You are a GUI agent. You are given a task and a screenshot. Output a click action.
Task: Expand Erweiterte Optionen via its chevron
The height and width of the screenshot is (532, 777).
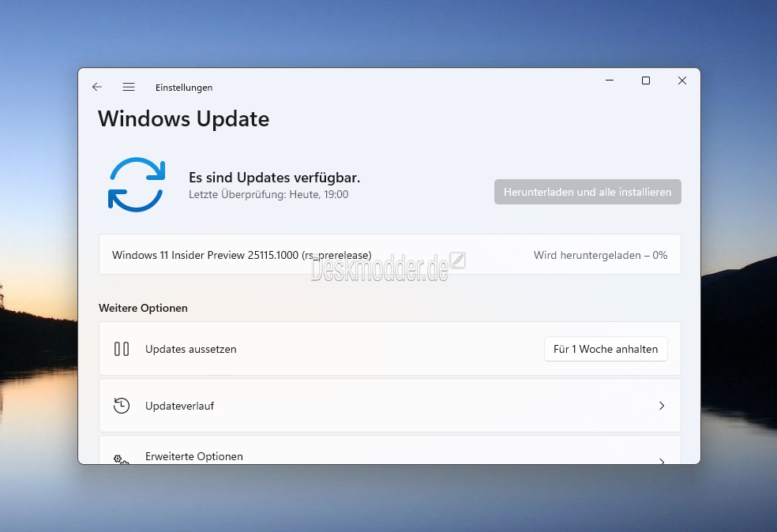[x=662, y=461]
